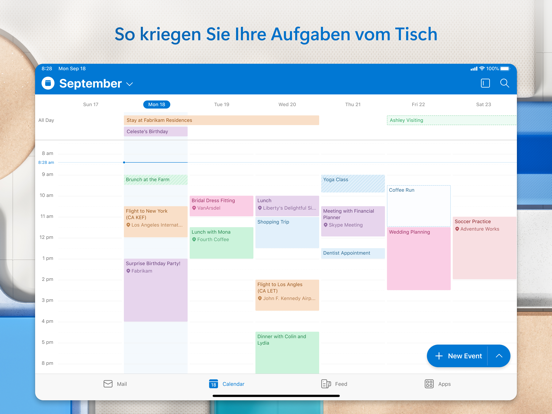Click the 8:28 am current time label
552x414 pixels.
(46, 162)
